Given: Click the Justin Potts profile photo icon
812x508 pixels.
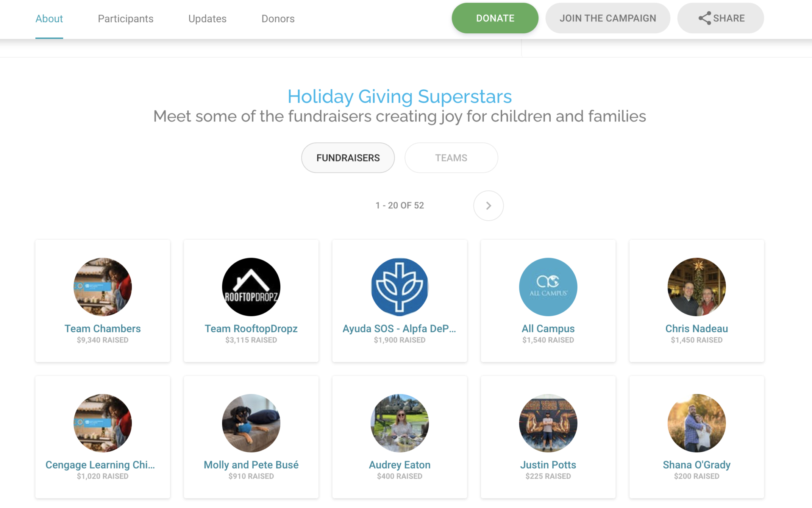Looking at the screenshot, I should click(x=548, y=423).
